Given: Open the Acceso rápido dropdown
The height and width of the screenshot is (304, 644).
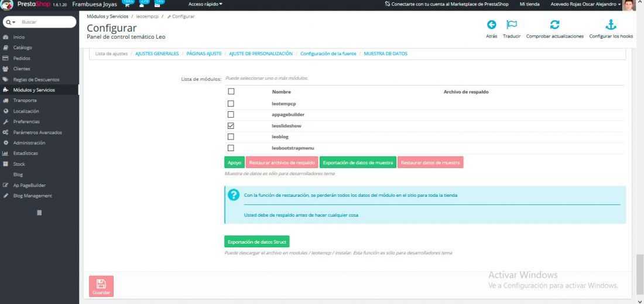Looking at the screenshot, I should [x=205, y=4].
